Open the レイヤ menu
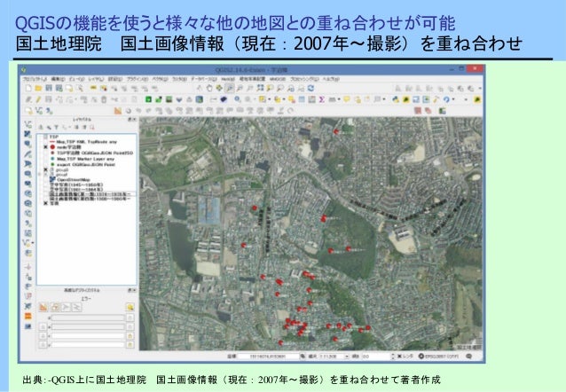 96,79
